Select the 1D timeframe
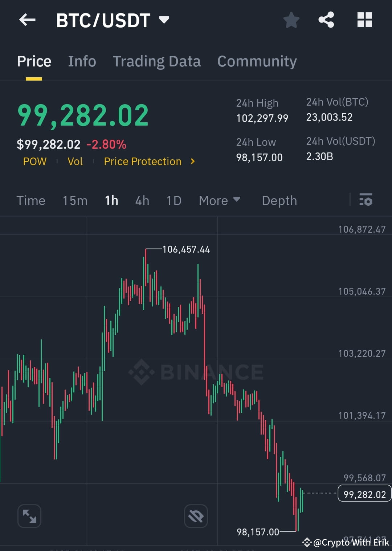 [173, 200]
